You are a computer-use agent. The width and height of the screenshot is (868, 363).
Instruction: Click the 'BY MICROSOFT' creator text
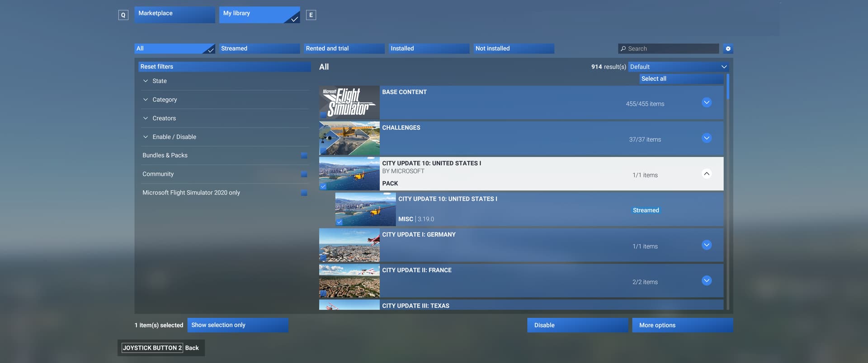403,171
